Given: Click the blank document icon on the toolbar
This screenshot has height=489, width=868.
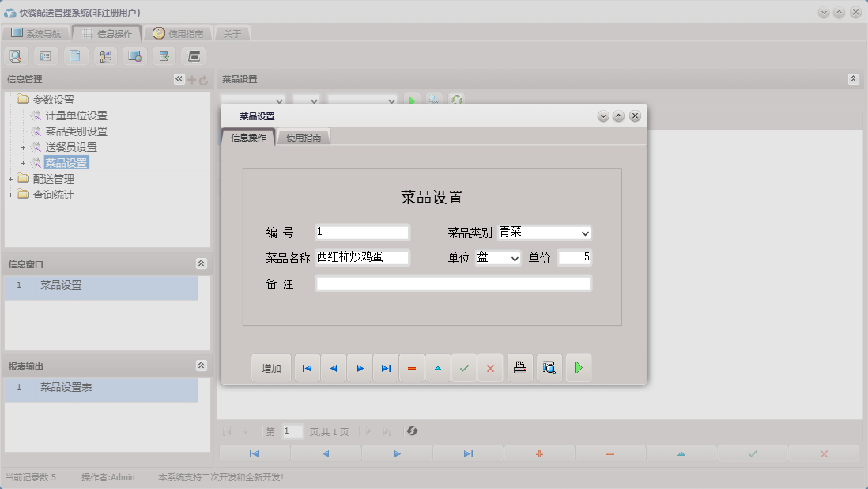Looking at the screenshot, I should tap(76, 56).
